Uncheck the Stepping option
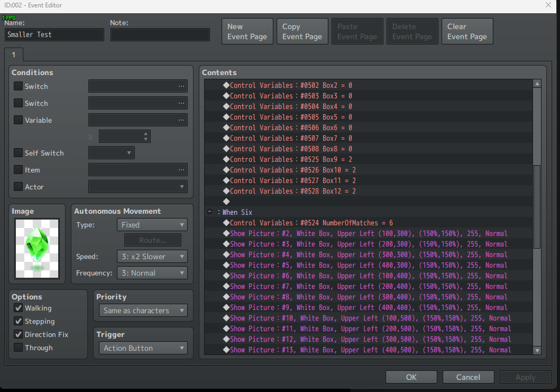560x392 pixels. point(18,321)
